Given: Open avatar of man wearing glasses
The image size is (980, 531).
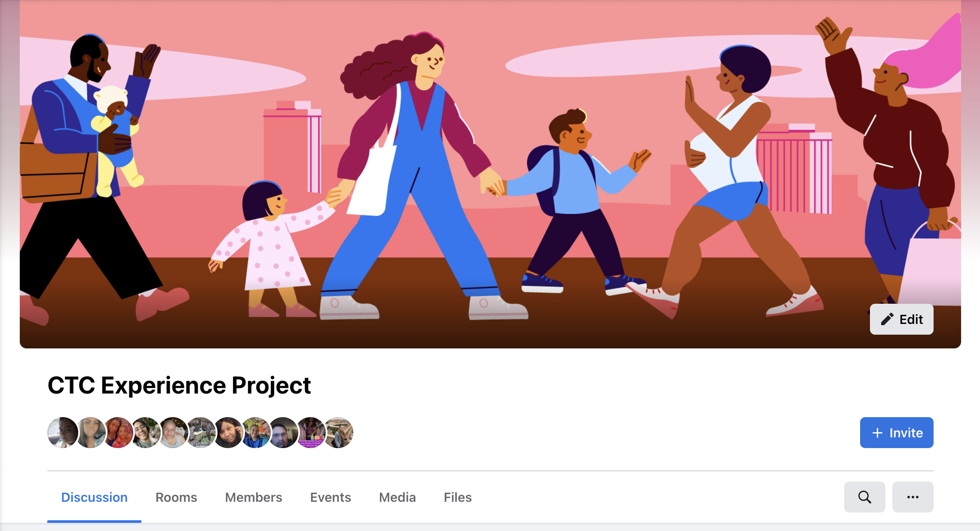Looking at the screenshot, I should coord(283,433).
